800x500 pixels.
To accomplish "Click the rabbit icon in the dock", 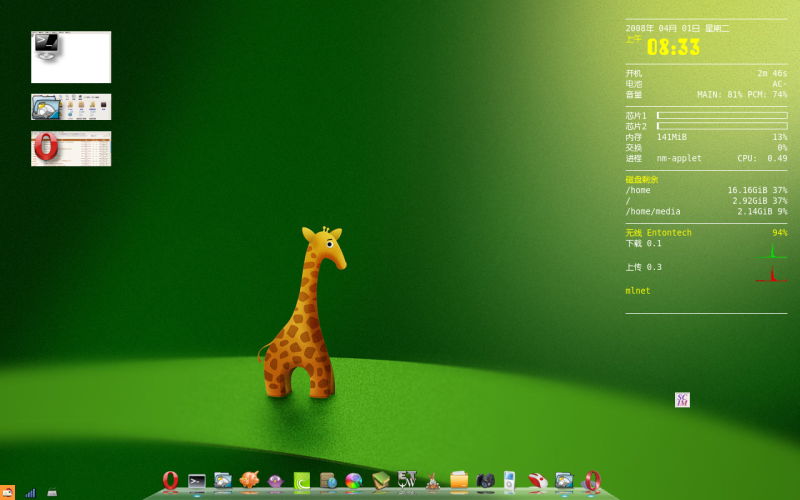I will point(433,482).
